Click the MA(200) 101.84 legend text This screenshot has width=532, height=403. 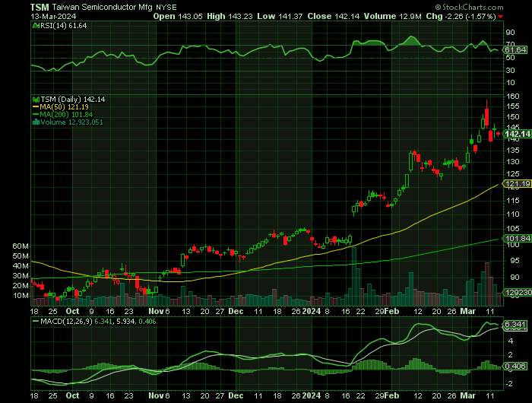click(x=66, y=115)
